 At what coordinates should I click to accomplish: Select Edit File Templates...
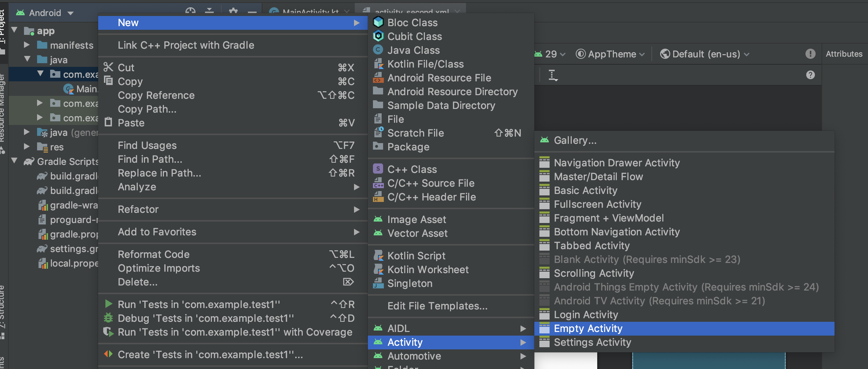(x=451, y=306)
